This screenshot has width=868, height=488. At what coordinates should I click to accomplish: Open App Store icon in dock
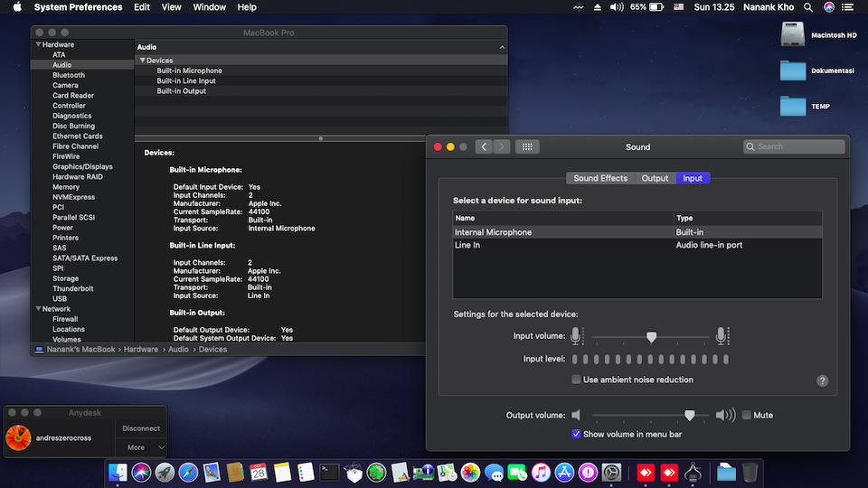[564, 473]
